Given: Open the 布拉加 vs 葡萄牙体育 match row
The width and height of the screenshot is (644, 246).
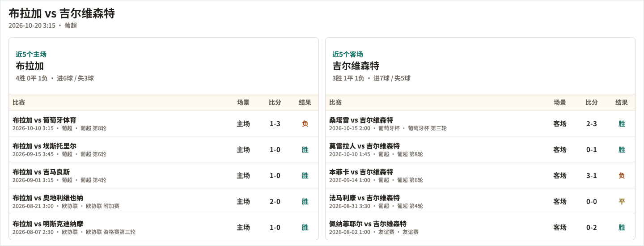Looking at the screenshot, I should [x=164, y=123].
